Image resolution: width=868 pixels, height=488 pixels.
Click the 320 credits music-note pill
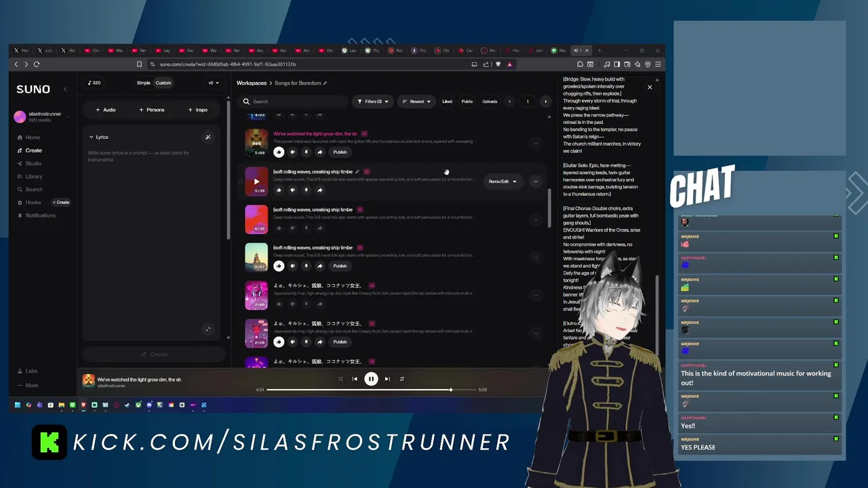point(94,83)
